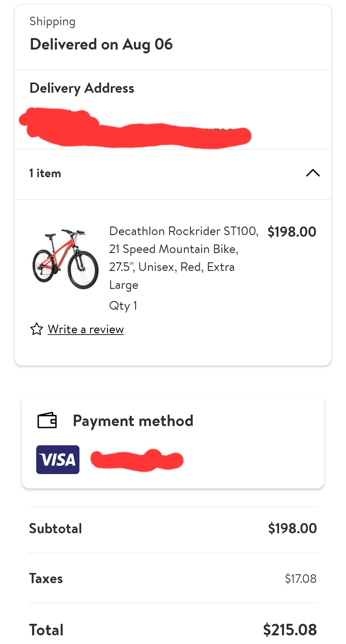This screenshot has width=346, height=644.
Task: Click the wallet icon next to Payment method
Action: point(47,420)
